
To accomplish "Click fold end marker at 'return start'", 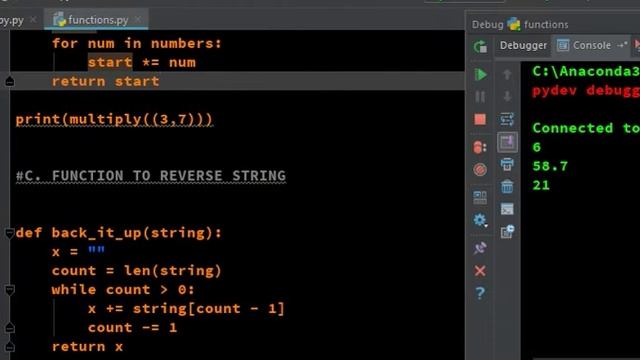I will click(x=10, y=82).
